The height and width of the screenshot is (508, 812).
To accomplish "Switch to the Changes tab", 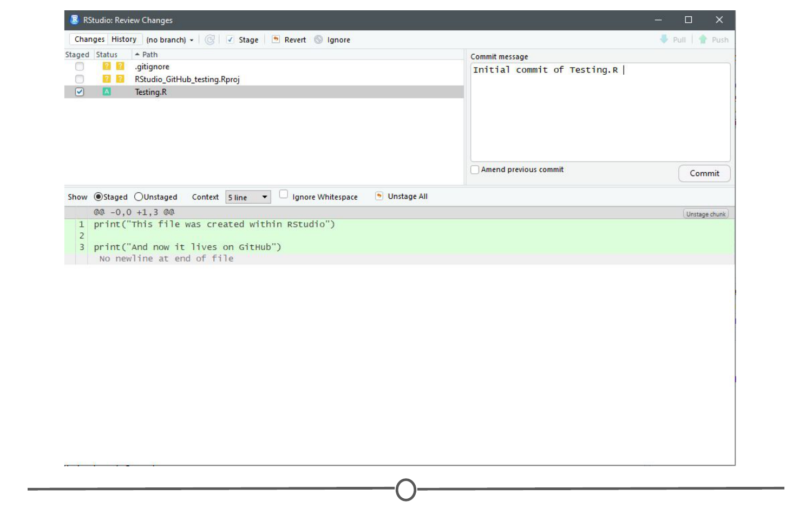I will [x=89, y=40].
